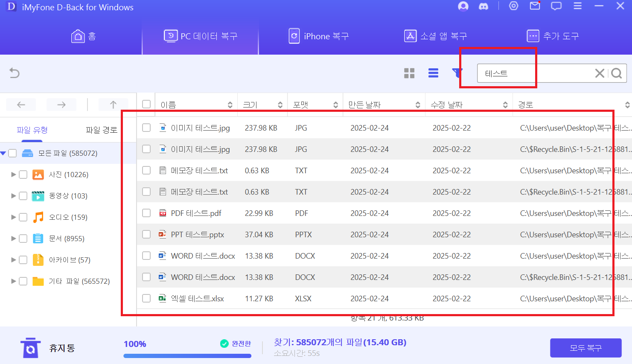
Task: Sort by 크기 column arrows
Action: pyautogui.click(x=280, y=105)
